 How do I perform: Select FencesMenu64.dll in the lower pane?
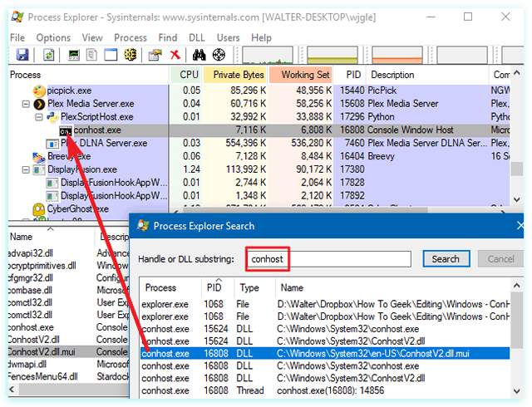coord(69,376)
